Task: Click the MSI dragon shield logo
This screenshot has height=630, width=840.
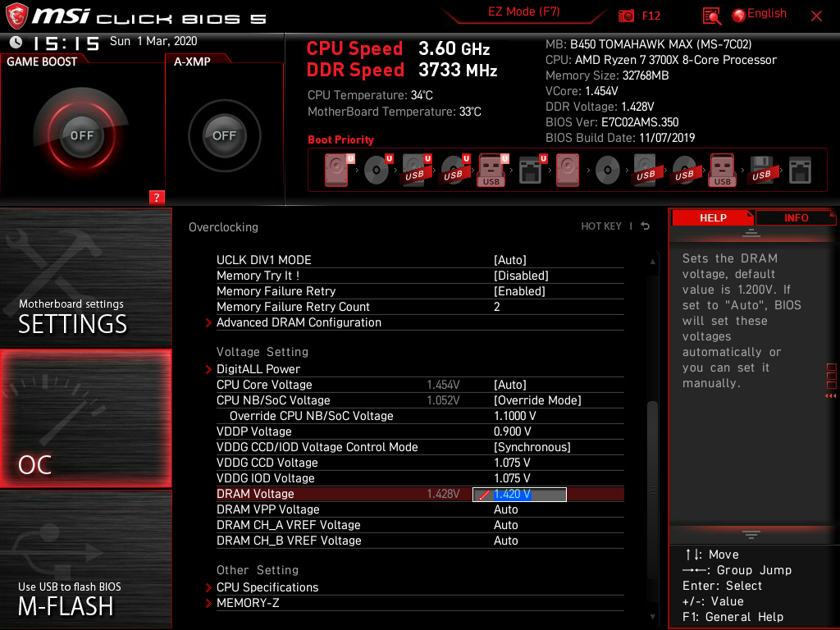Action: [x=16, y=16]
